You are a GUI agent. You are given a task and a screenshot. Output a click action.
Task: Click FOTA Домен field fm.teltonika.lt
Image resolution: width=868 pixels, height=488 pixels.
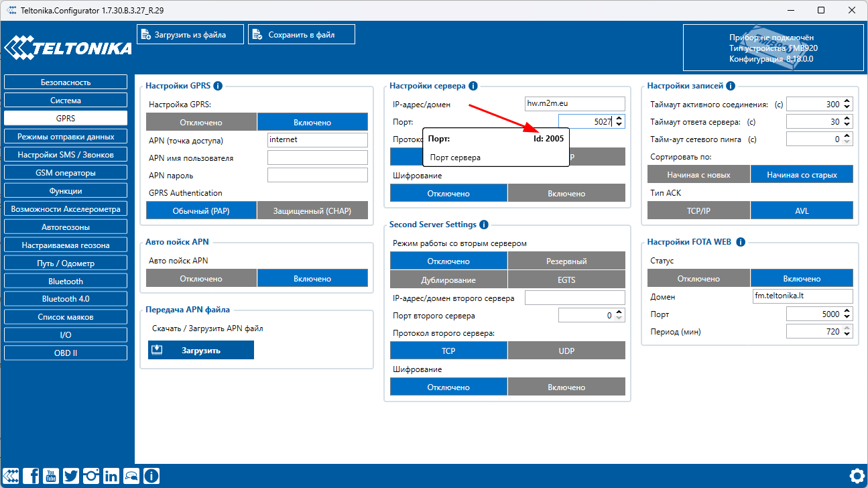[803, 296]
